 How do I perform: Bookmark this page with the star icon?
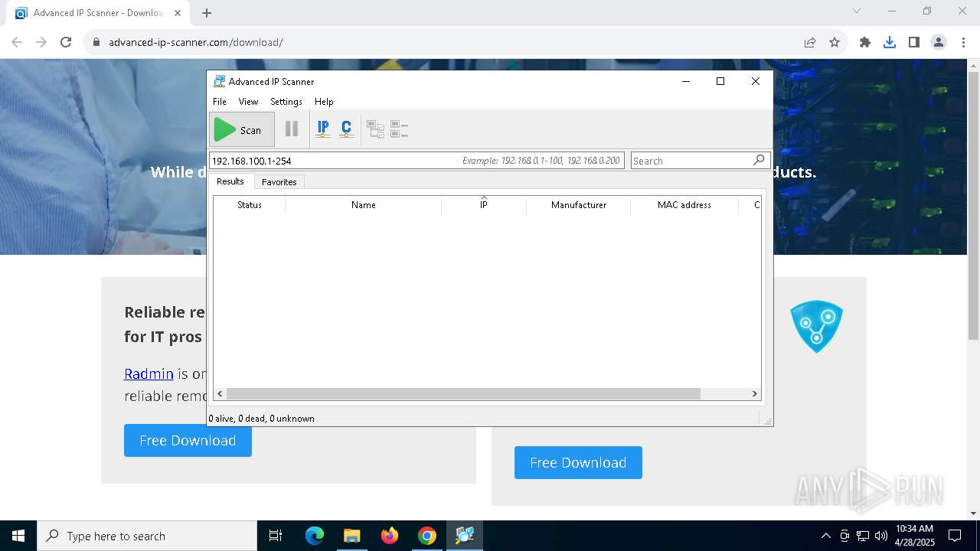point(835,42)
